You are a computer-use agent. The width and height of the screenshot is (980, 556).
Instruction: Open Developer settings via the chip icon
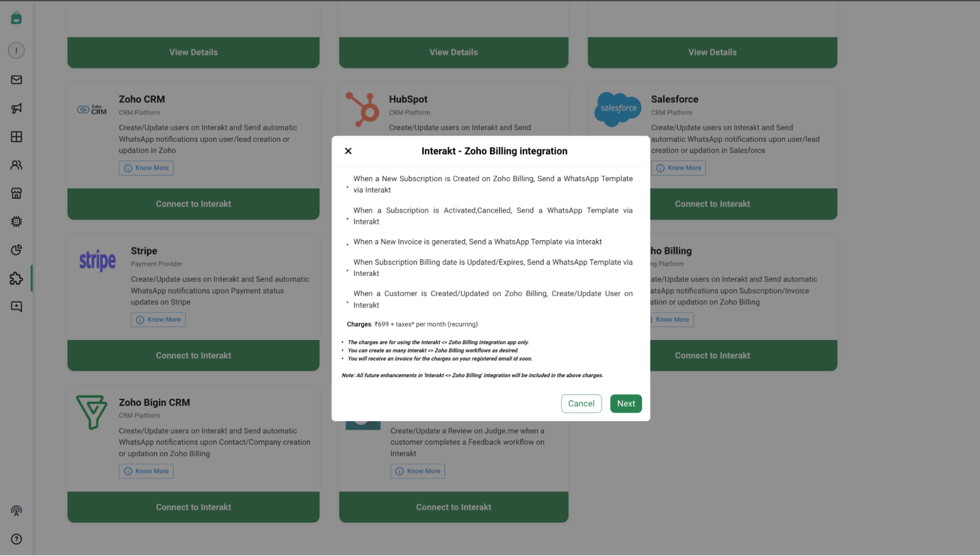tap(16, 221)
